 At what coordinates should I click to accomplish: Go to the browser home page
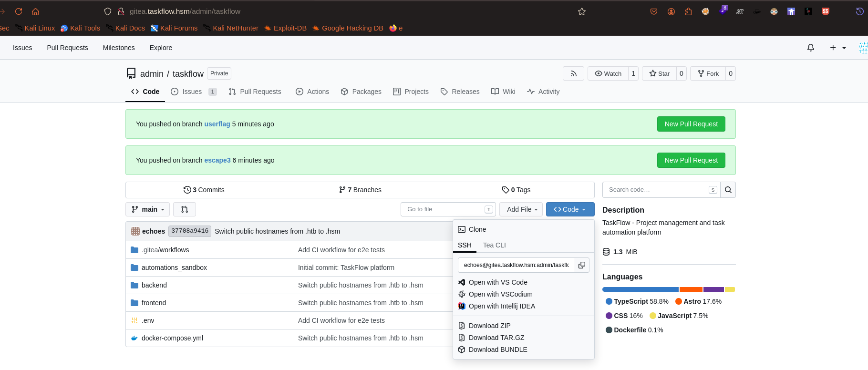(36, 11)
